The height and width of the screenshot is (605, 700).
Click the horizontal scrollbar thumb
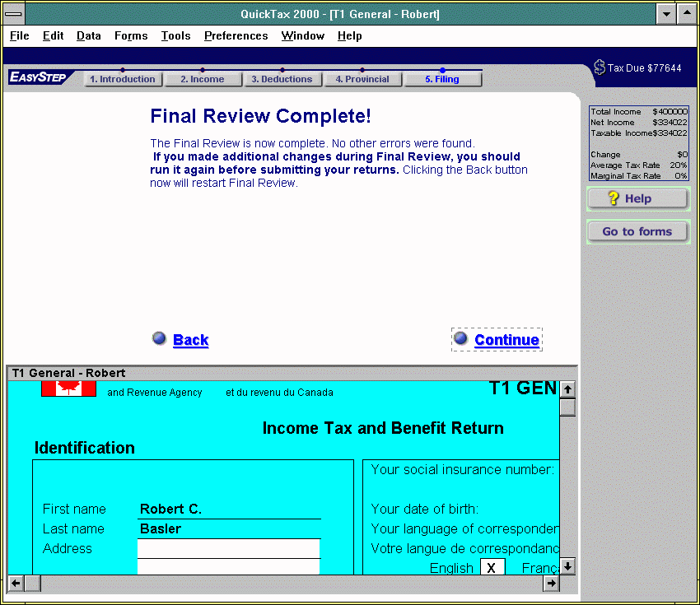click(x=33, y=583)
